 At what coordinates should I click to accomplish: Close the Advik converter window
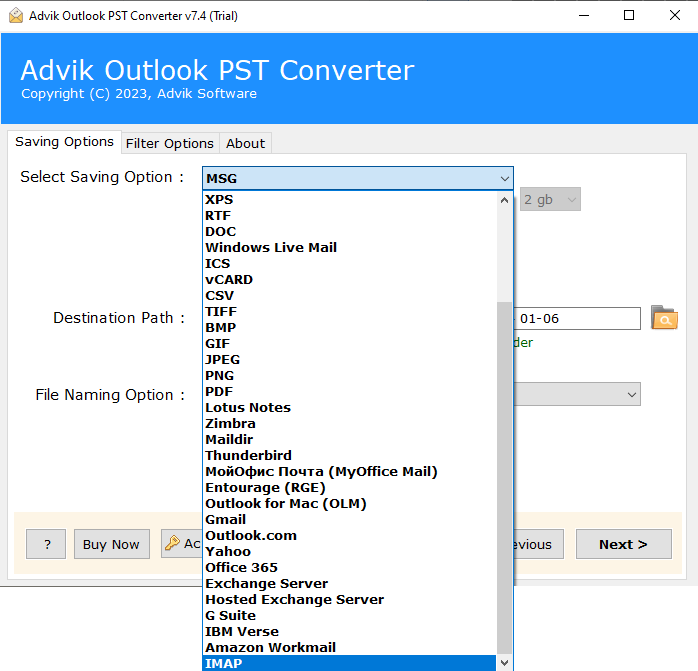pyautogui.click(x=675, y=16)
